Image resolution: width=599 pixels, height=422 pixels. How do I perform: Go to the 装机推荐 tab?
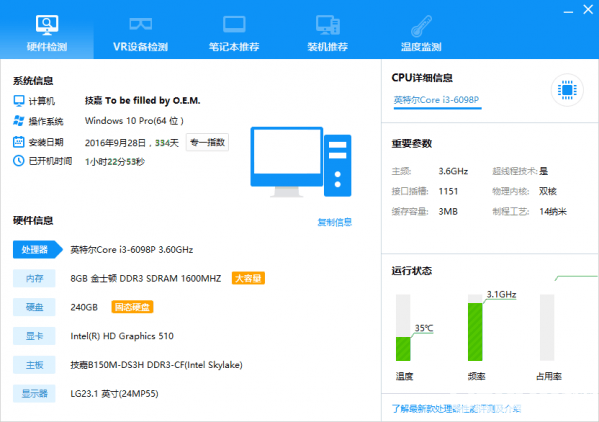point(327,33)
